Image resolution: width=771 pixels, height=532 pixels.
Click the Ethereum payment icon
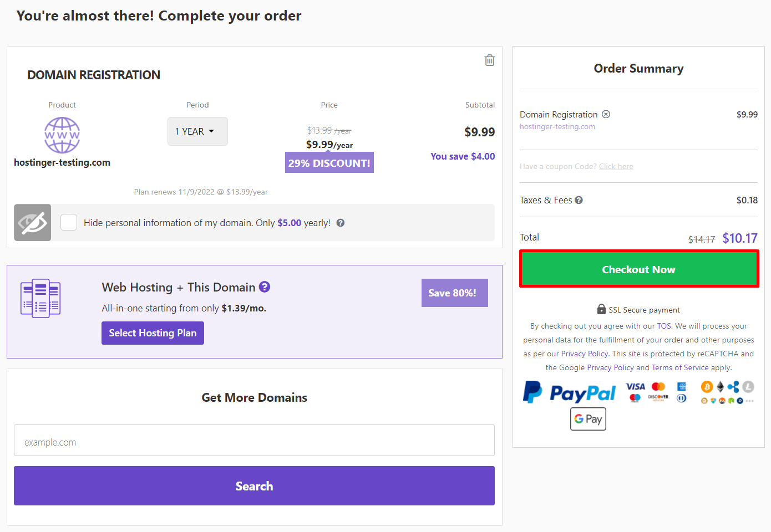pos(720,387)
